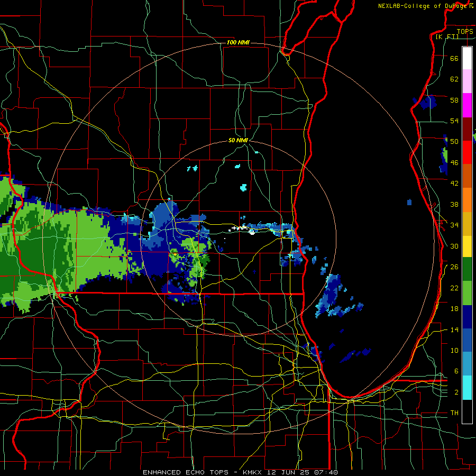Select the bright red legend band
The height and width of the screenshot is (476, 476).
467,152
